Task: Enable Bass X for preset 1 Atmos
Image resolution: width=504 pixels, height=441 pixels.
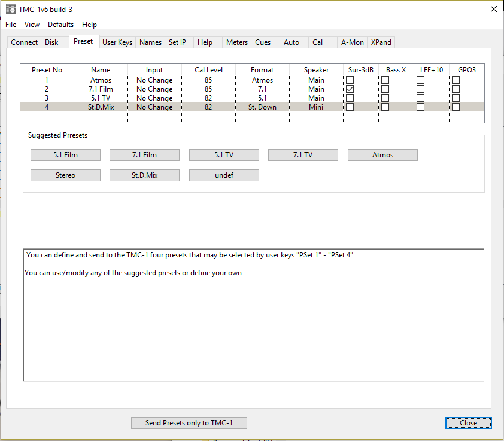Action: coord(385,80)
